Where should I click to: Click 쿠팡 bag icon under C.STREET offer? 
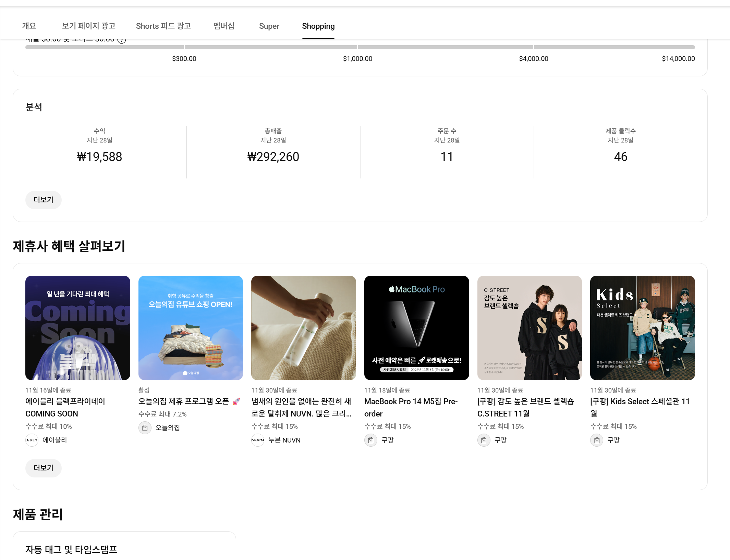coord(484,440)
